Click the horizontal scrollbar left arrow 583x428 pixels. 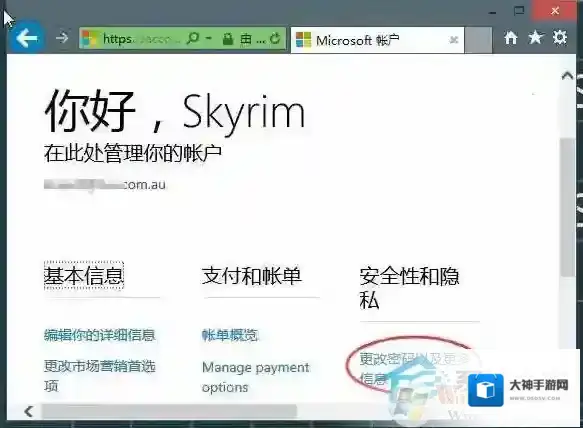[x=29, y=411]
